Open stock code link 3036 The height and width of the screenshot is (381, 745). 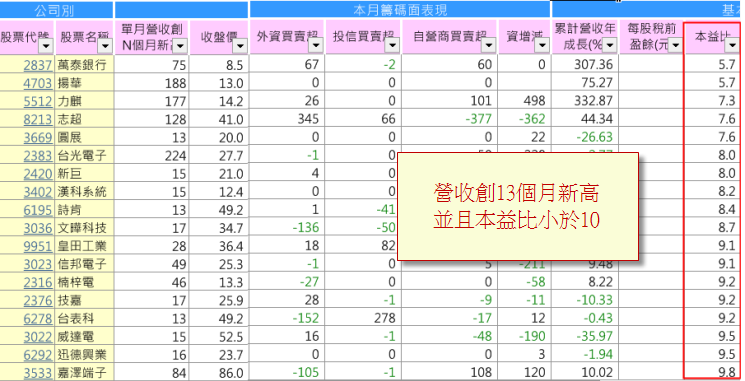pos(38,228)
